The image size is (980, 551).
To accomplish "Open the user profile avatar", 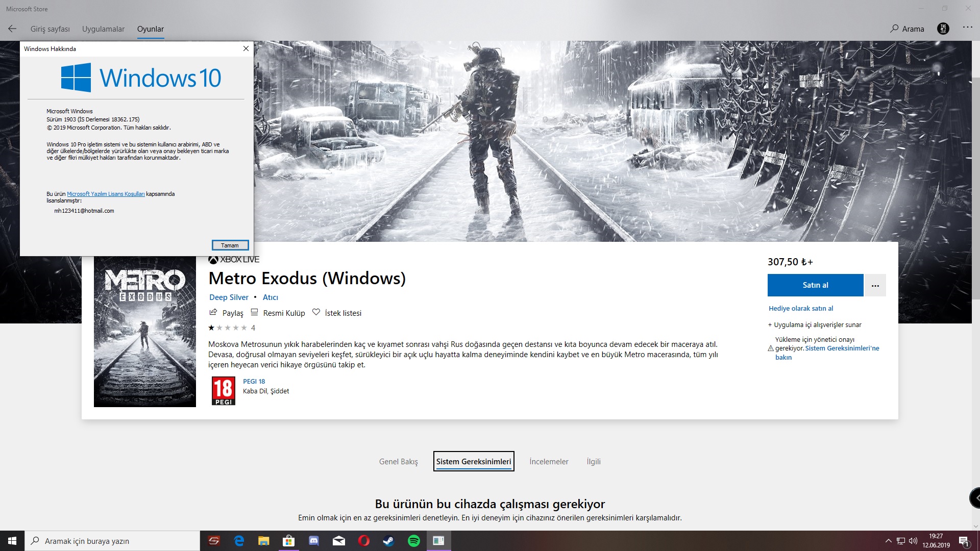I will pyautogui.click(x=943, y=29).
